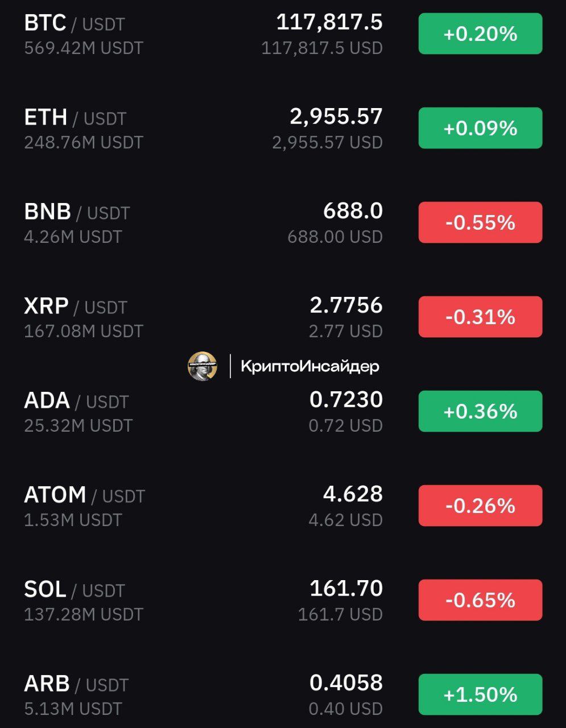The width and height of the screenshot is (566, 728).
Task: Click the КриптоИнсайдер watermark text
Action: click(310, 366)
